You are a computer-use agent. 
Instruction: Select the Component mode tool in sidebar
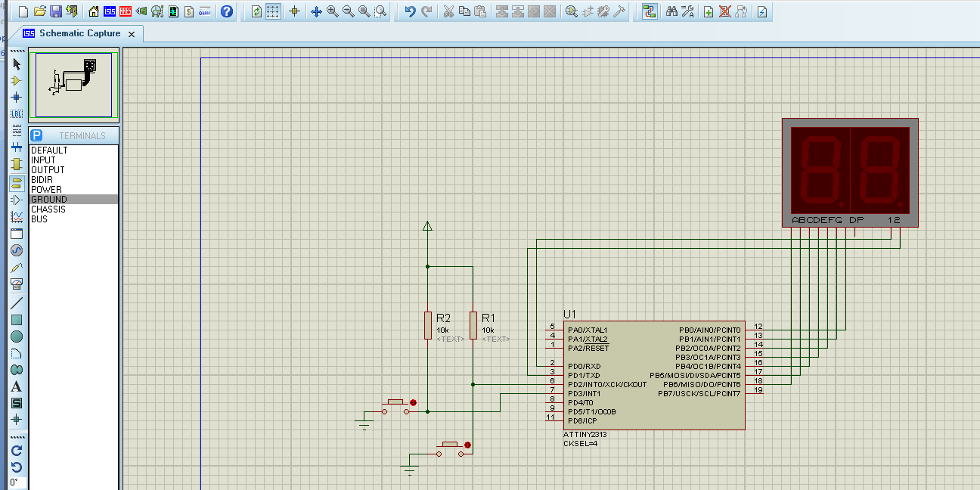[x=16, y=80]
